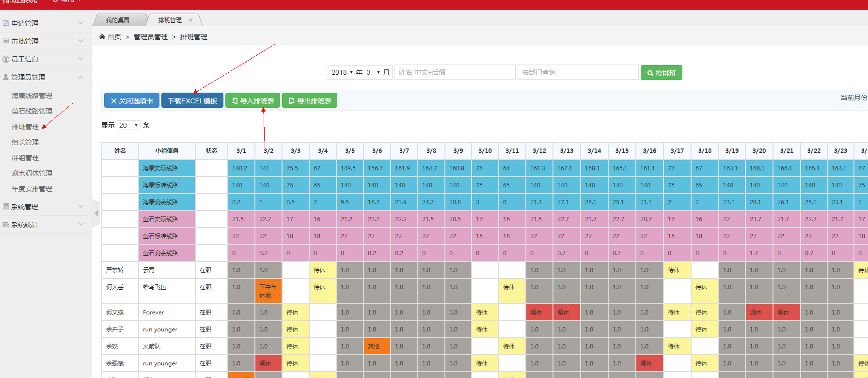Open 年度安排管理 in the sidebar

pos(32,189)
